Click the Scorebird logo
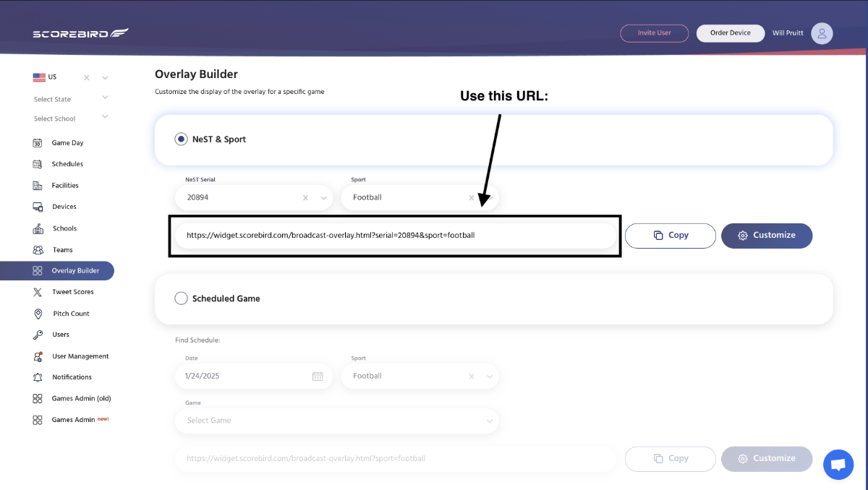Image resolution: width=868 pixels, height=490 pixels. point(80,33)
